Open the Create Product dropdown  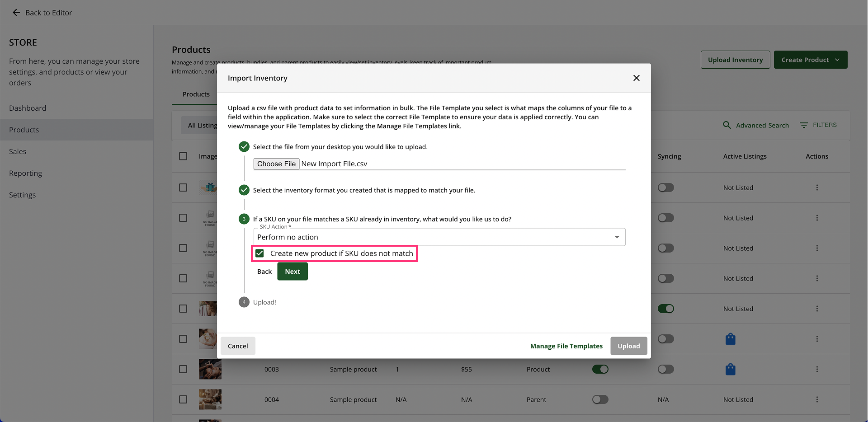[811, 60]
